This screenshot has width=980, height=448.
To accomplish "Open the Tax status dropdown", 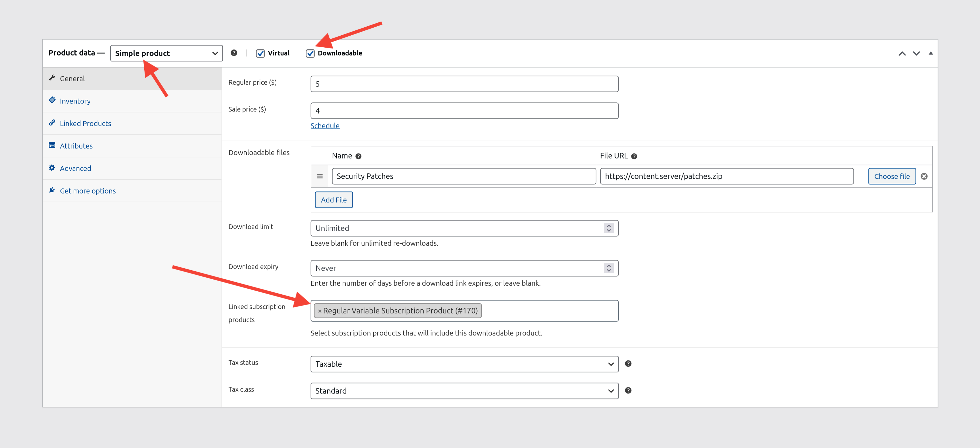I will click(x=464, y=364).
